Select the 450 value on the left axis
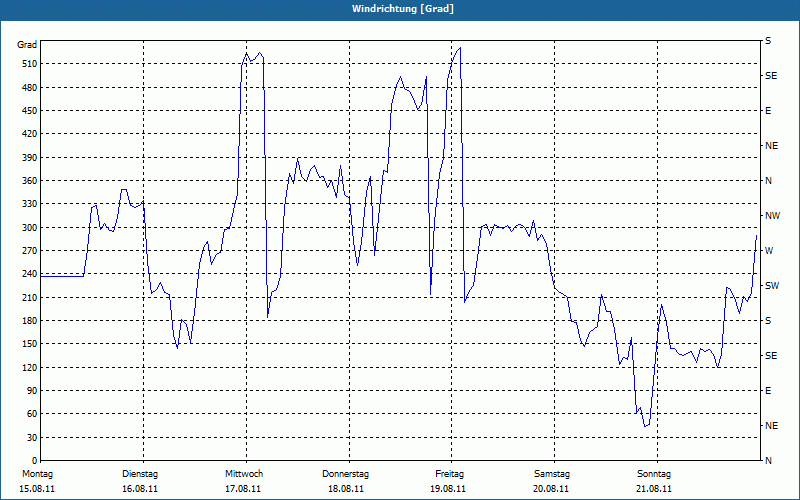 [x=30, y=111]
